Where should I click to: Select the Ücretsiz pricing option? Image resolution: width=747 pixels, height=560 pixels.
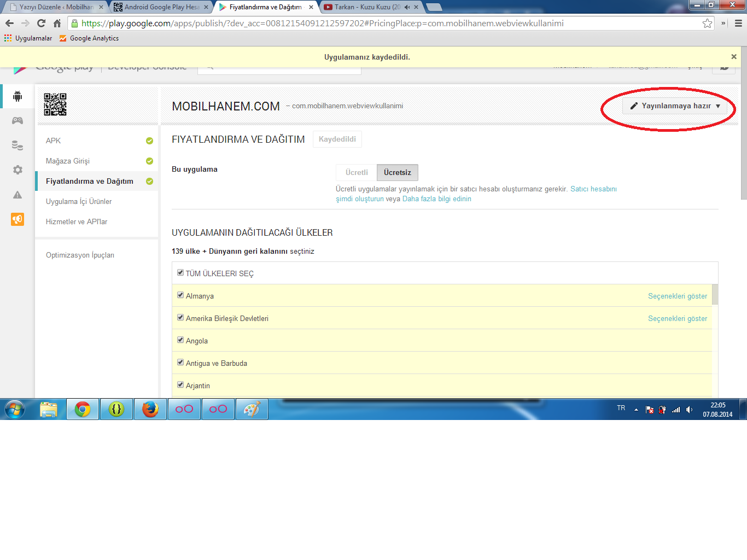[398, 172]
